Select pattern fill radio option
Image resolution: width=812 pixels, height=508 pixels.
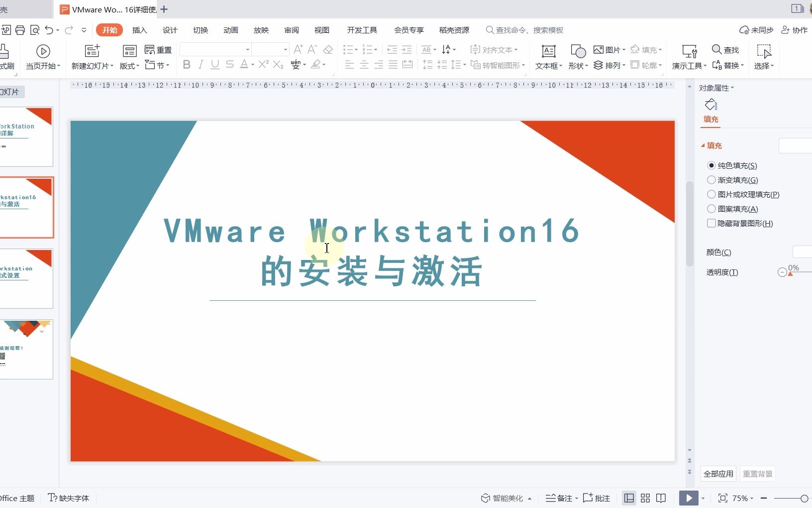point(711,209)
